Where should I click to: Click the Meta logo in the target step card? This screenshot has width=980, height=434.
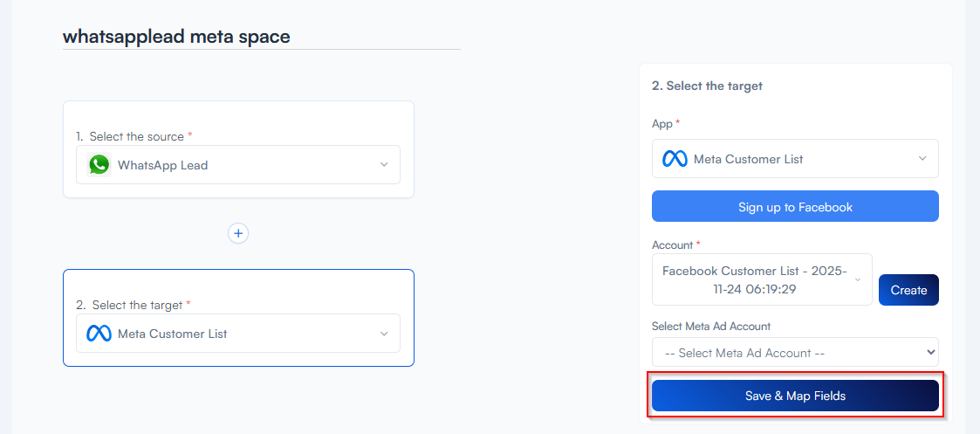(99, 334)
